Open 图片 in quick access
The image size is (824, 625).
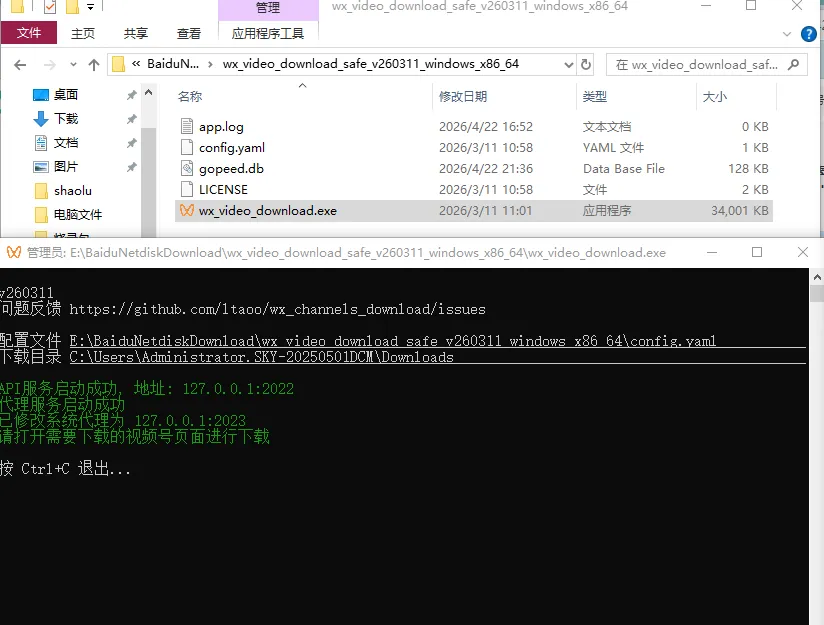tap(66, 167)
